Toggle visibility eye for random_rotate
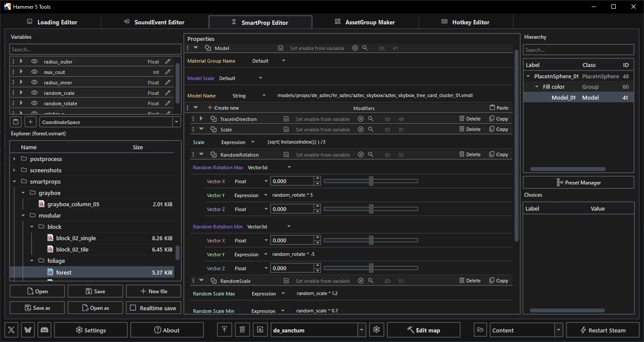This screenshot has height=342, width=644. pyautogui.click(x=34, y=104)
